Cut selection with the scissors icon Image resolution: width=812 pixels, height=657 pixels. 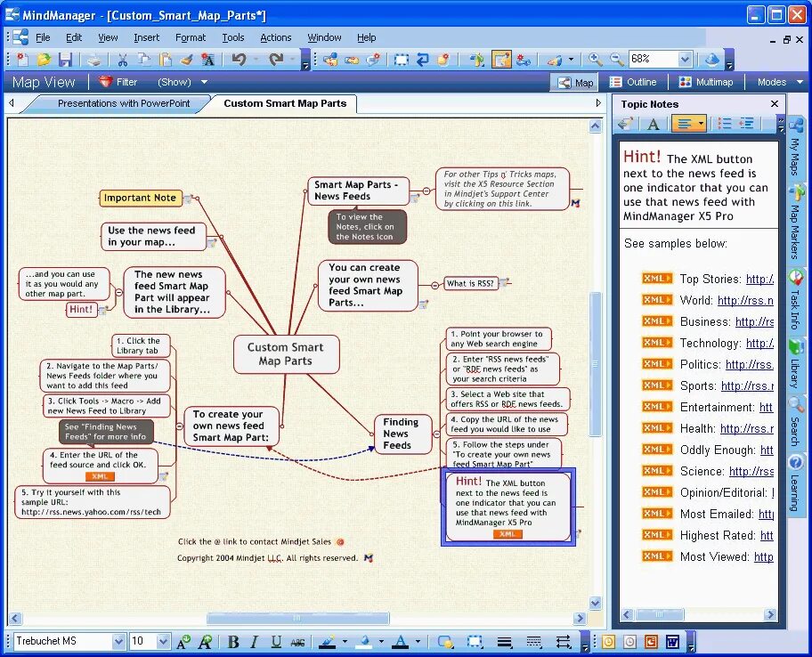pyautogui.click(x=123, y=60)
